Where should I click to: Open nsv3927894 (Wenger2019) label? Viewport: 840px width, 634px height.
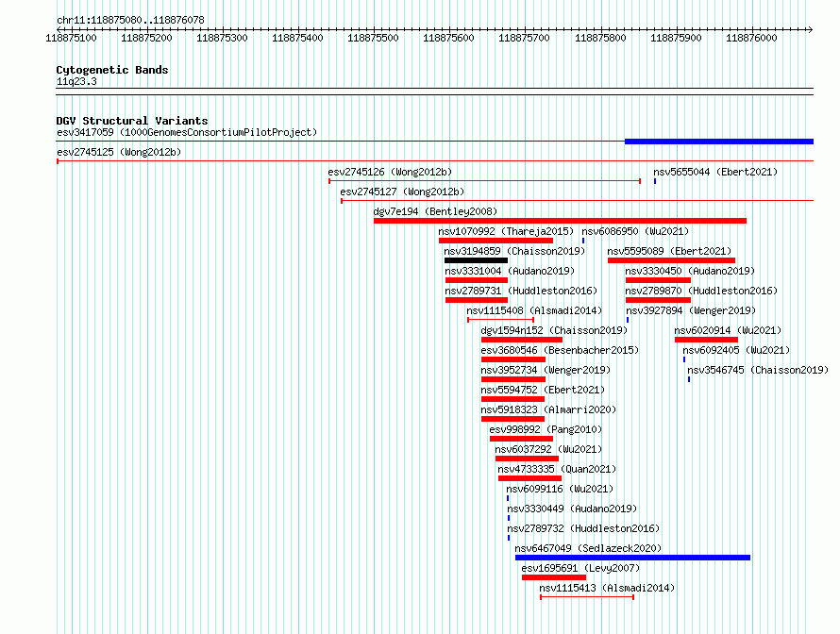coord(691,310)
